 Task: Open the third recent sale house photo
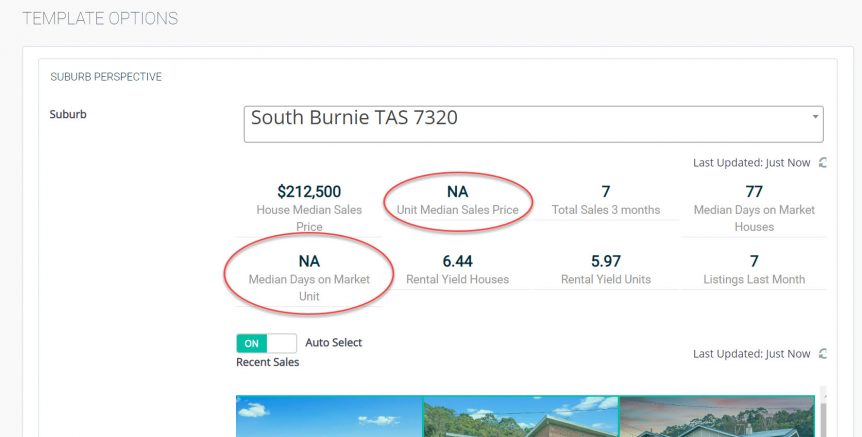click(717, 416)
